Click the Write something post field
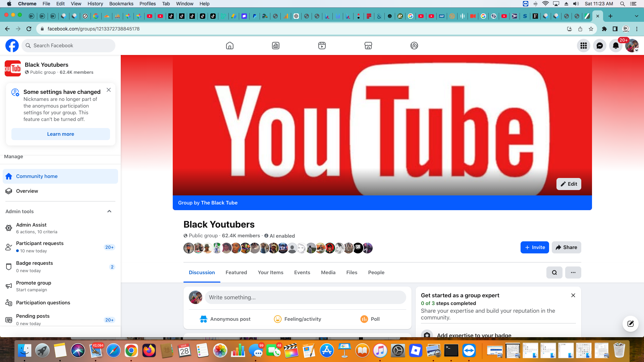 [305, 297]
